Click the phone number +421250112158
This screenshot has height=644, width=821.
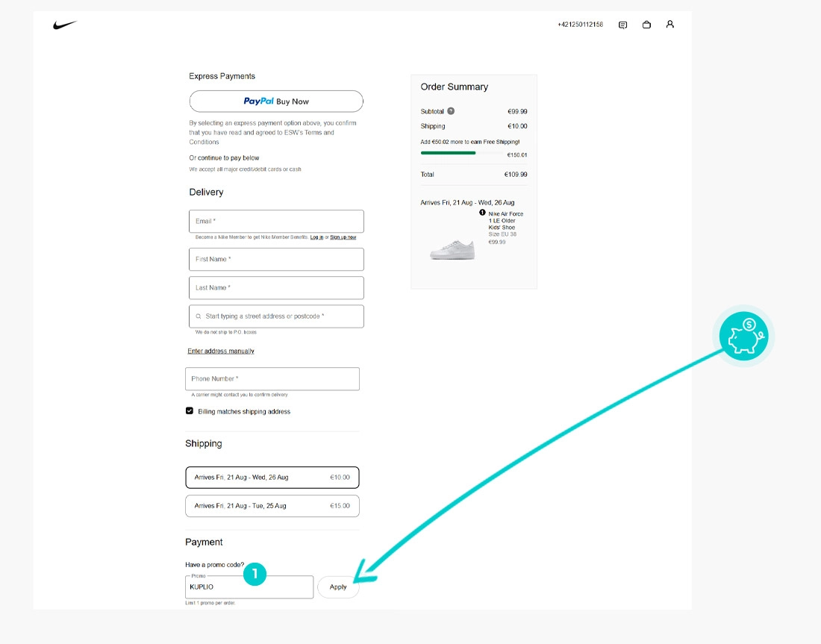coord(580,25)
